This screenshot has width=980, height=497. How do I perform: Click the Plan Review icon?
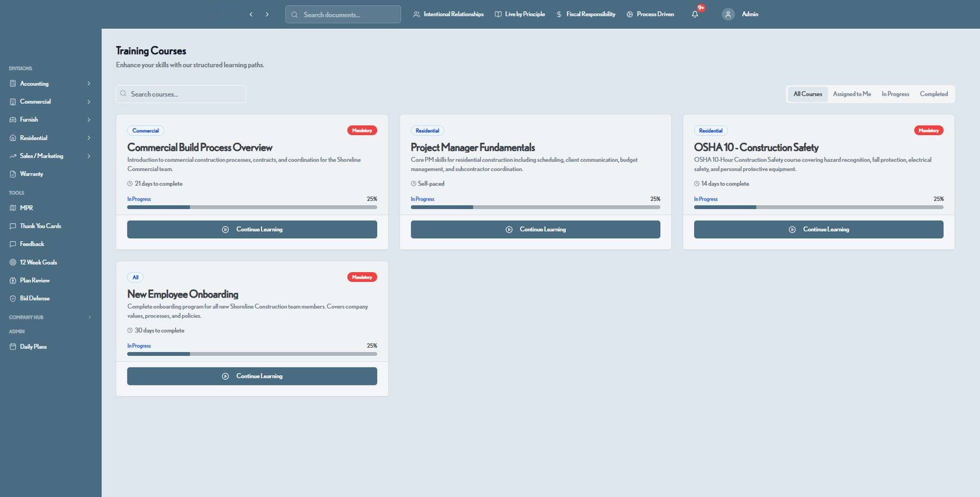(13, 280)
